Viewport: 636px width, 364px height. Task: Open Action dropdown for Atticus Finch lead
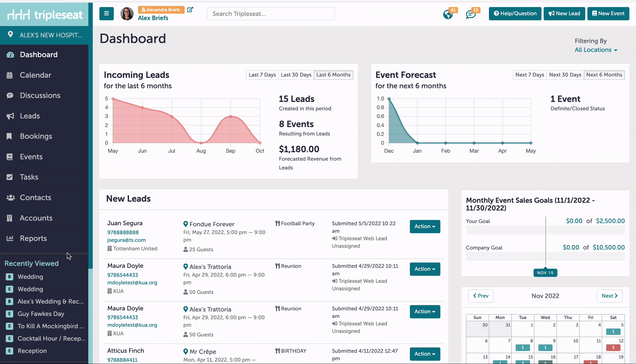tap(425, 354)
